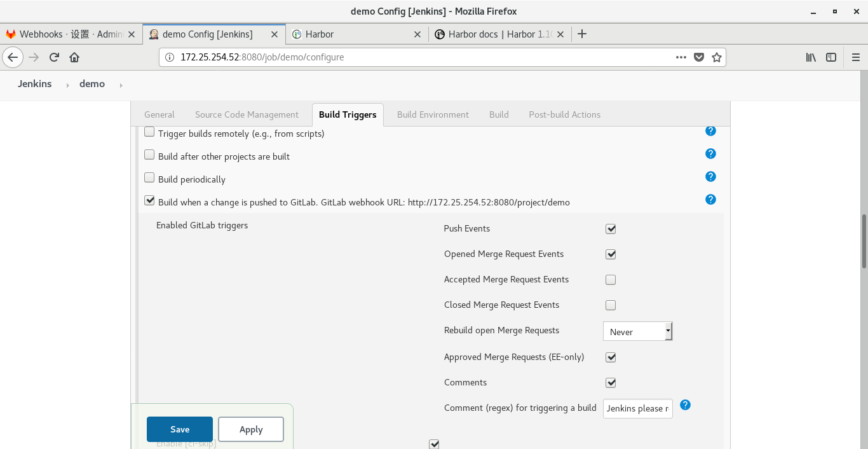Switch to General config tab
Viewport: 868px width, 449px height.
coord(159,114)
